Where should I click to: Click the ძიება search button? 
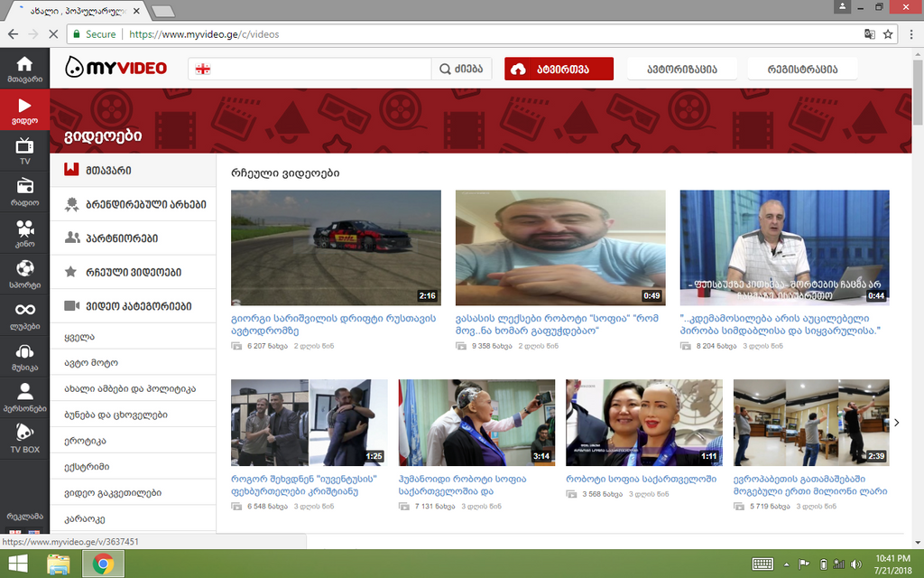tap(461, 69)
